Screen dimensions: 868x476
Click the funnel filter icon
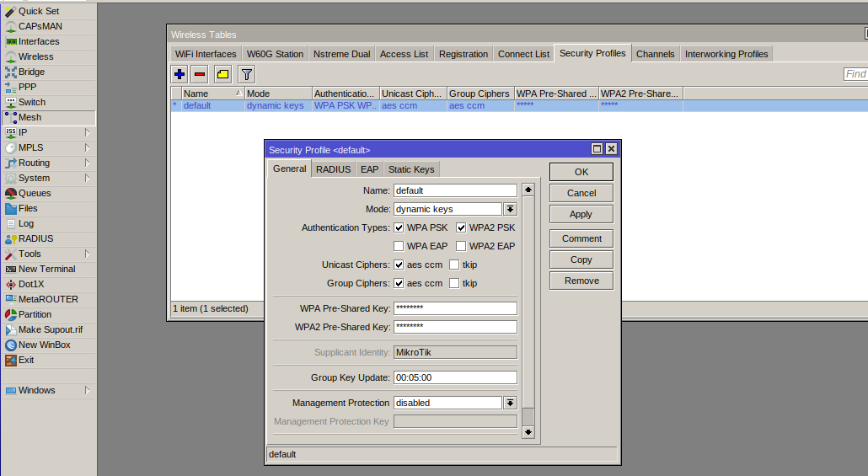(x=246, y=74)
